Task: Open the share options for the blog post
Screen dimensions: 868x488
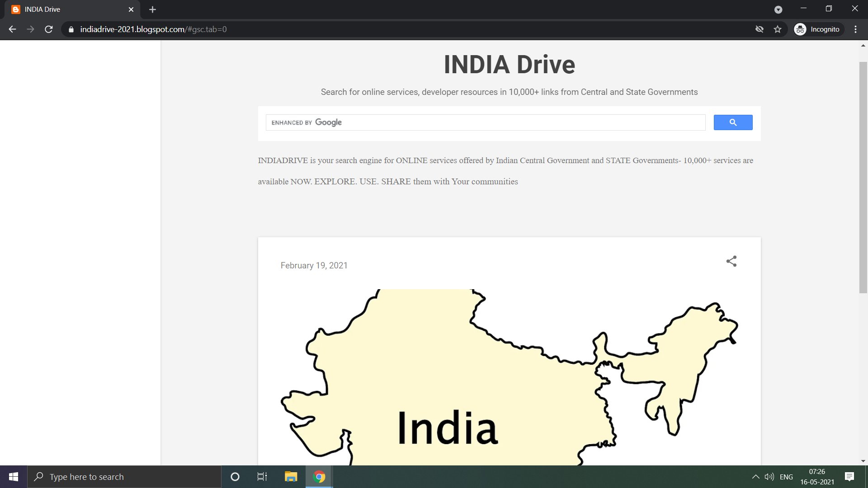Action: [731, 261]
